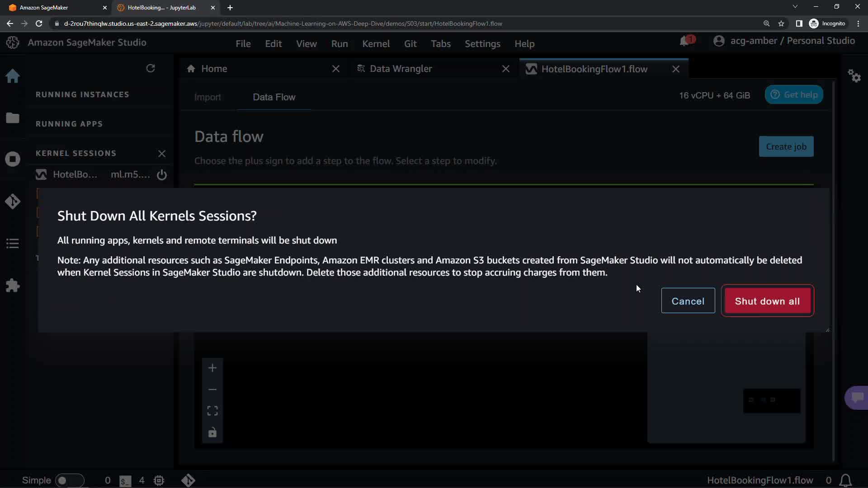Open the notifications bell with badge
Viewport: 868px width, 488px height.
click(684, 41)
